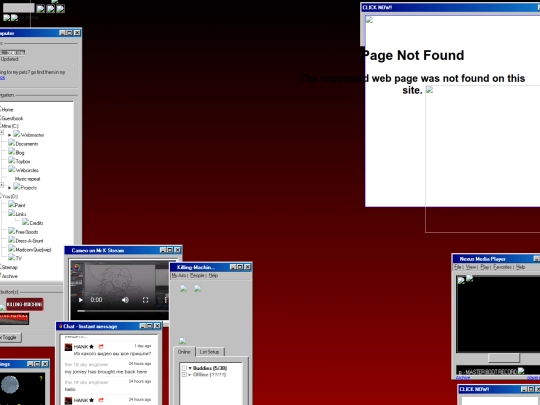
Task: Open the Archive navigation entry
Action: tap(9, 276)
